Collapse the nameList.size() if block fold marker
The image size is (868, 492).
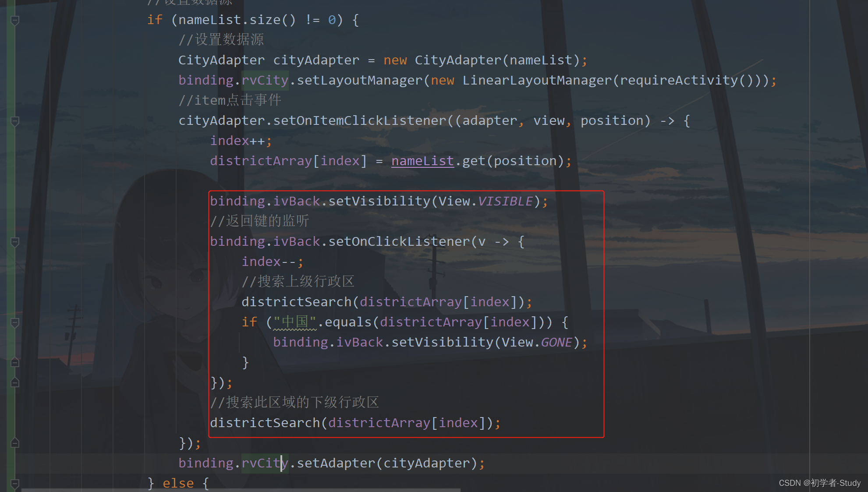point(15,20)
